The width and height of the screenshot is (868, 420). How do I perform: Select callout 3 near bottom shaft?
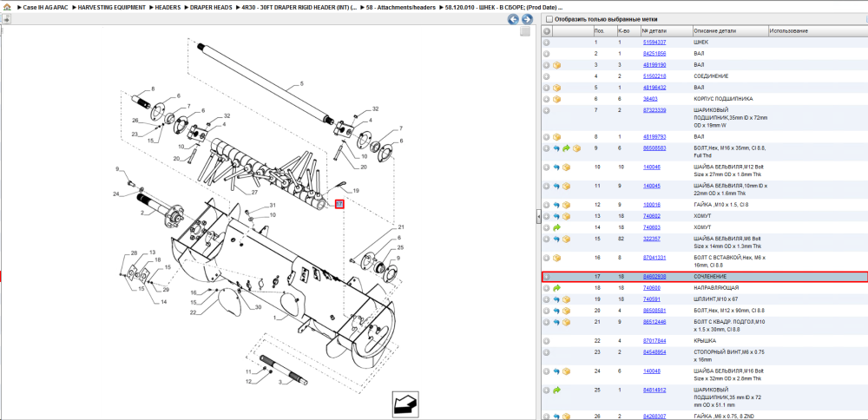pos(280,382)
